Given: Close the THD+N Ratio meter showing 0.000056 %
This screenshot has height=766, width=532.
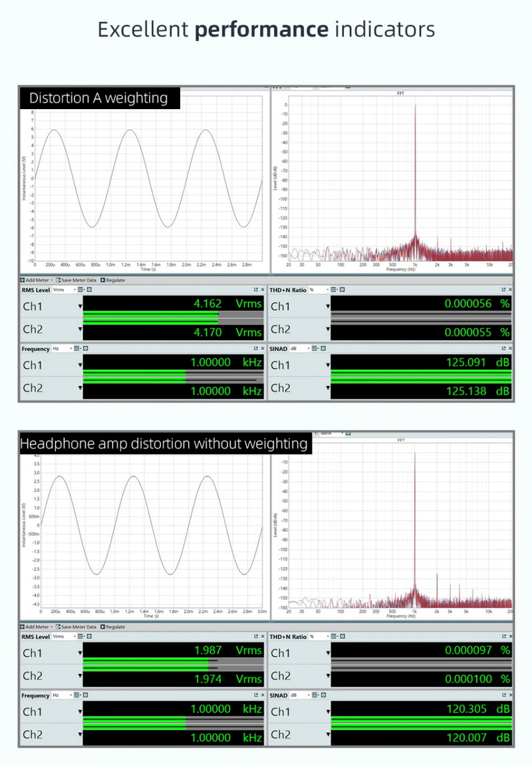Looking at the screenshot, I should (510, 290).
